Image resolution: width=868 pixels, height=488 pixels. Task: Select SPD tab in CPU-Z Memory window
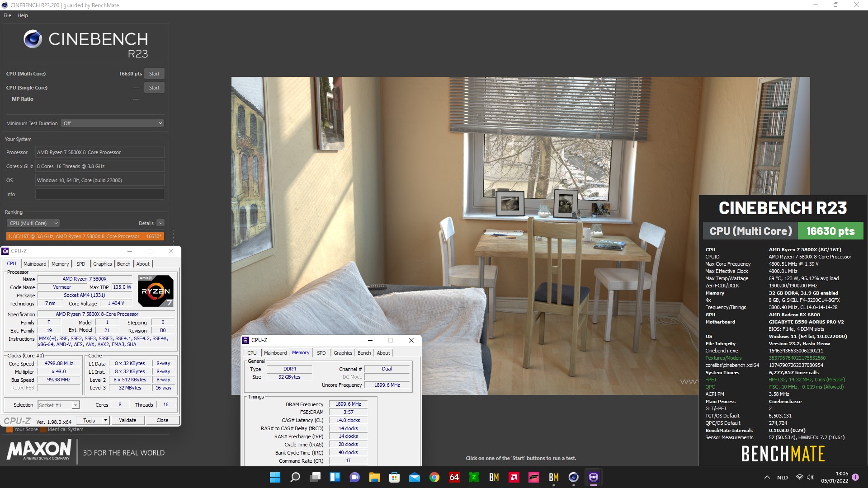(x=321, y=353)
